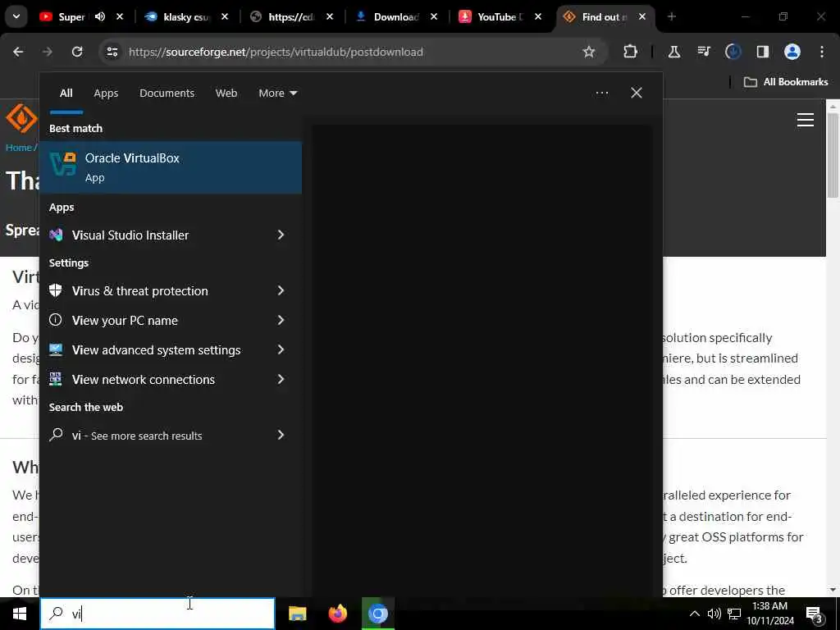Screen dimensions: 840x630
Task: Click the SourceForge logo
Action: tap(21, 118)
